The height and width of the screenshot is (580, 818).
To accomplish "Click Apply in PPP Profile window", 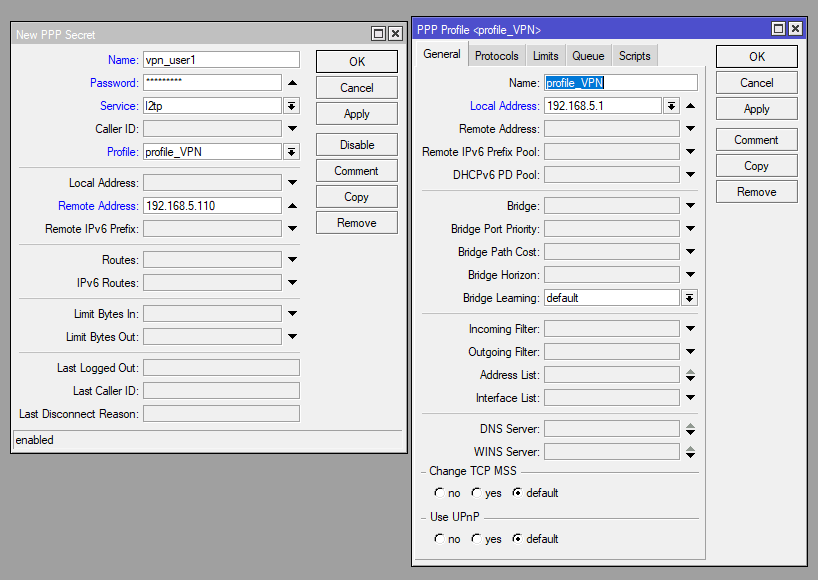I will (x=756, y=108).
